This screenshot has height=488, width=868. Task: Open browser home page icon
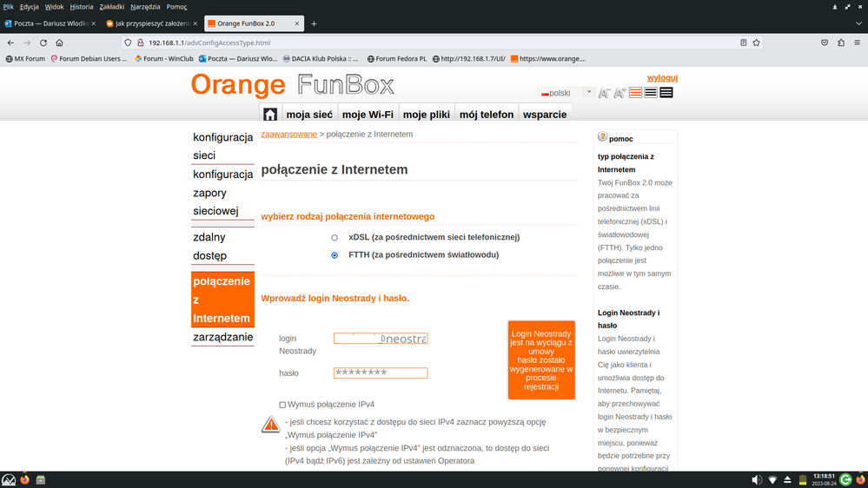click(x=59, y=43)
